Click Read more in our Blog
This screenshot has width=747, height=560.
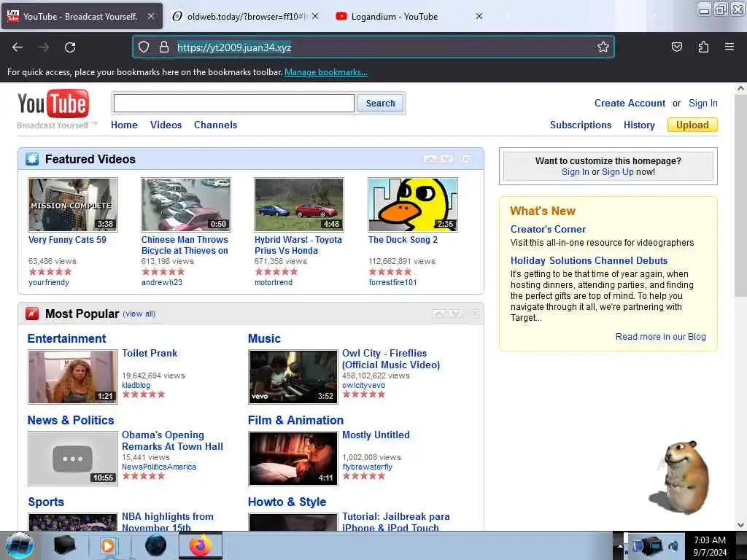660,337
